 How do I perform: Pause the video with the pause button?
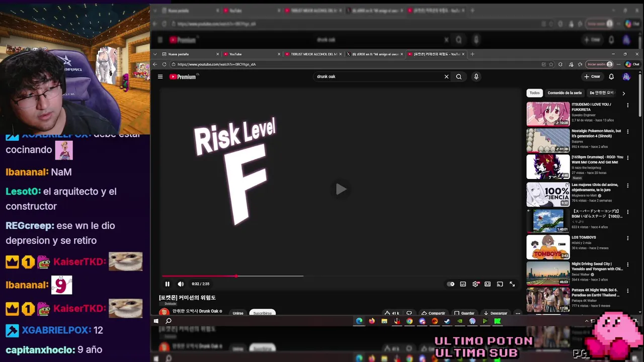167,284
